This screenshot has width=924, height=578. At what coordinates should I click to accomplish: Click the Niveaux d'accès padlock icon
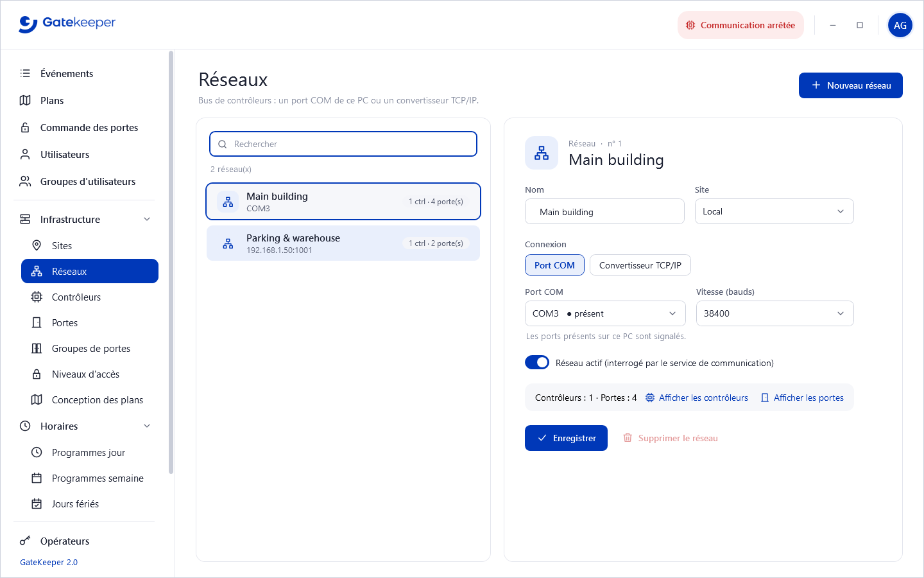click(37, 374)
